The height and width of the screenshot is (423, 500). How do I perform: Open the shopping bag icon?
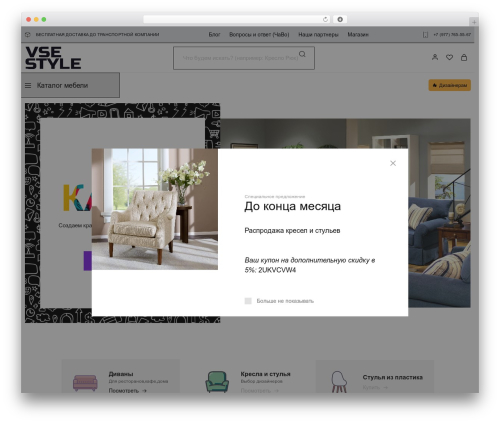click(x=464, y=57)
